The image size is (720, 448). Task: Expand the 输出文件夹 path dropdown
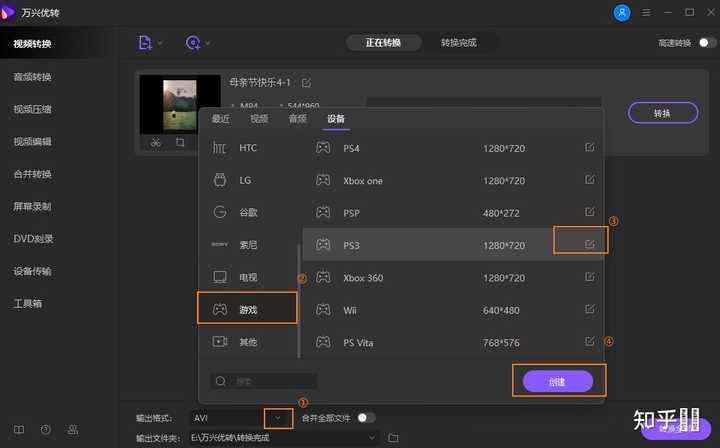372,438
